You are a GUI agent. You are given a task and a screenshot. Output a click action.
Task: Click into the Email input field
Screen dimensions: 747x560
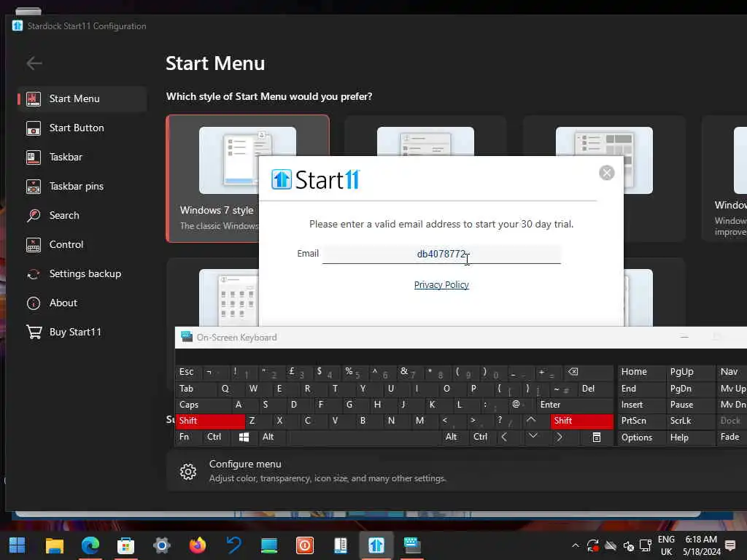(441, 254)
